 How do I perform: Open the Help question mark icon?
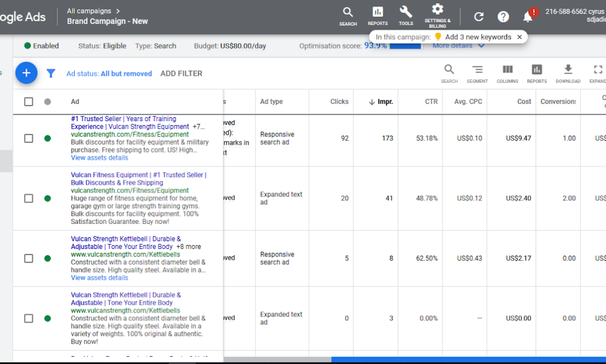coord(503,17)
